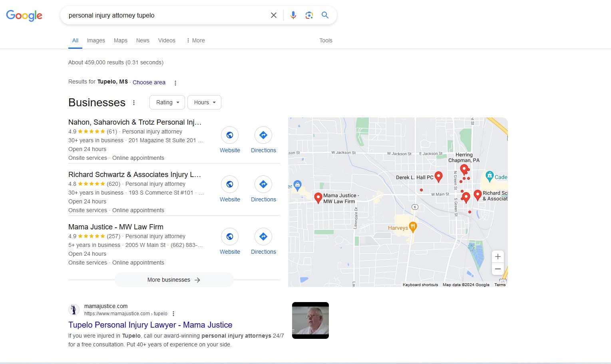Screen dimensions: 611x364
Task: Expand the More search categories menu
Action: pyautogui.click(x=195, y=40)
